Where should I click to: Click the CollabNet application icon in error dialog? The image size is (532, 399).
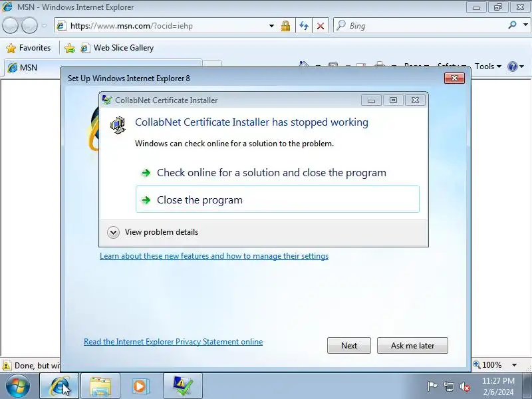(x=118, y=125)
